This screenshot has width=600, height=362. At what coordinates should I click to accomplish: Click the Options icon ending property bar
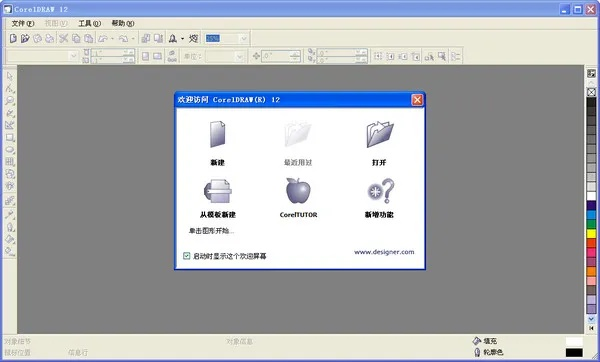point(455,57)
